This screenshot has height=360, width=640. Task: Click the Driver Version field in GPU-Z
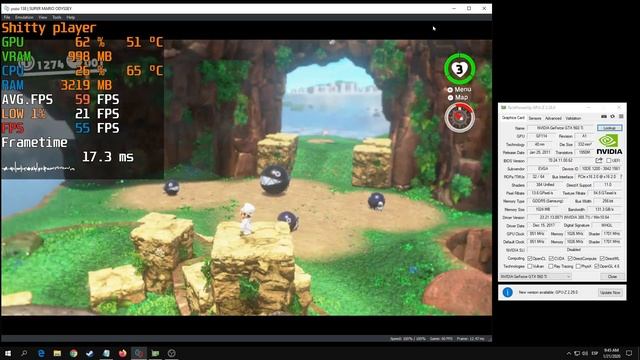point(575,218)
